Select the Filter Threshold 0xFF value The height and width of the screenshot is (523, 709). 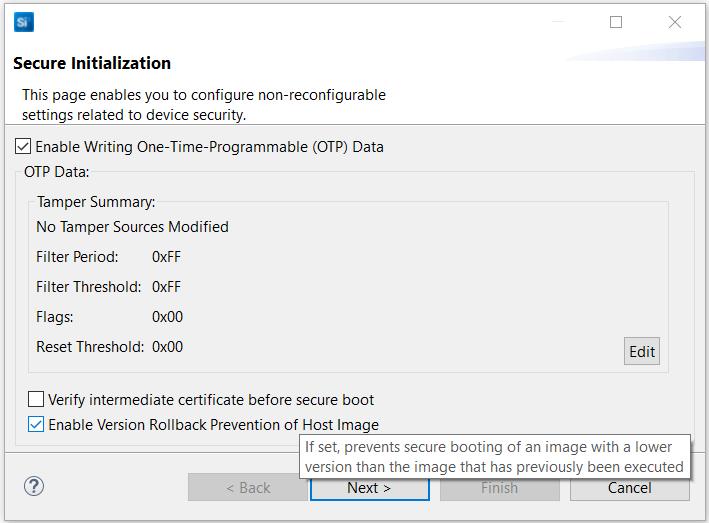pos(166,287)
